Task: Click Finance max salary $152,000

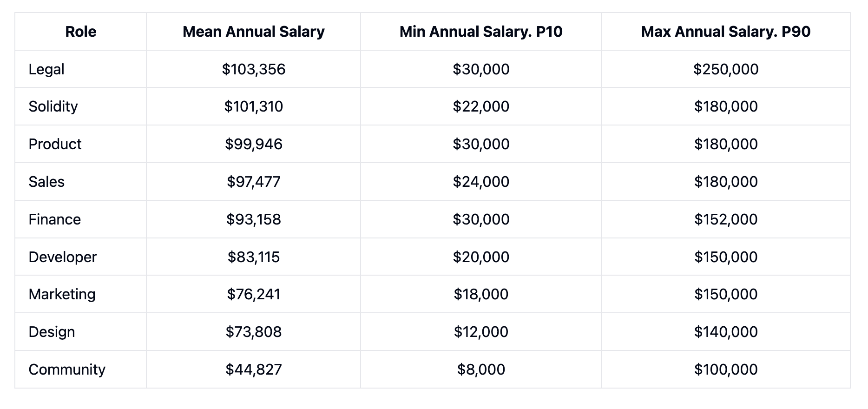Action: (726, 219)
